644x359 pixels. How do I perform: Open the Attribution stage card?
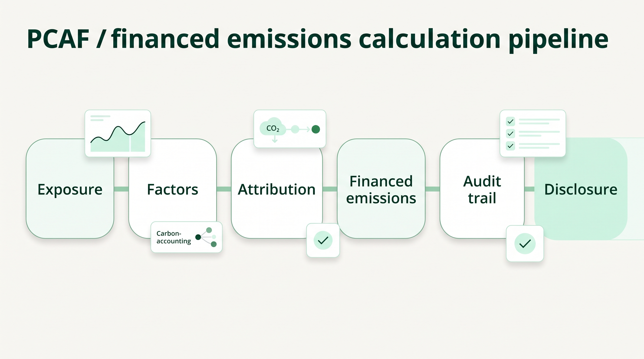point(277,189)
